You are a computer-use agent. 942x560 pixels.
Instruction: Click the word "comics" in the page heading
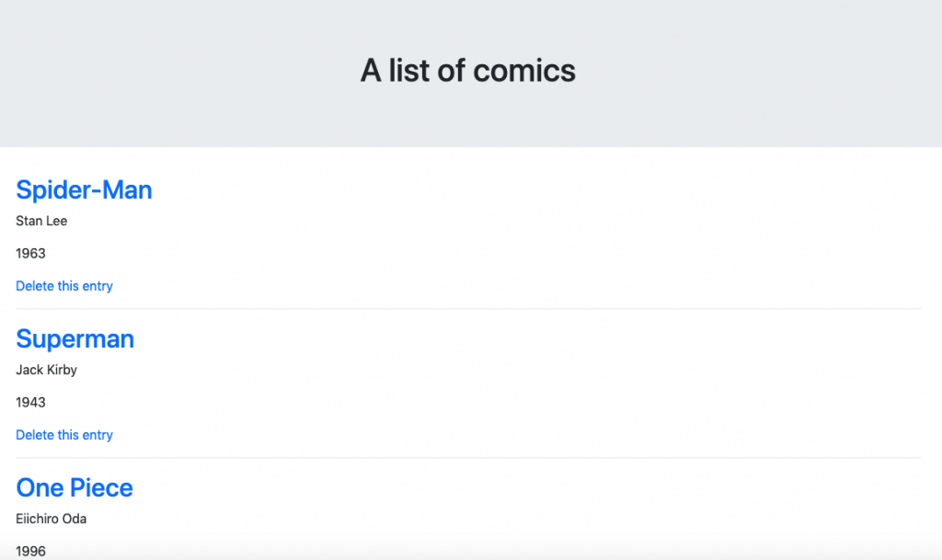(x=524, y=70)
